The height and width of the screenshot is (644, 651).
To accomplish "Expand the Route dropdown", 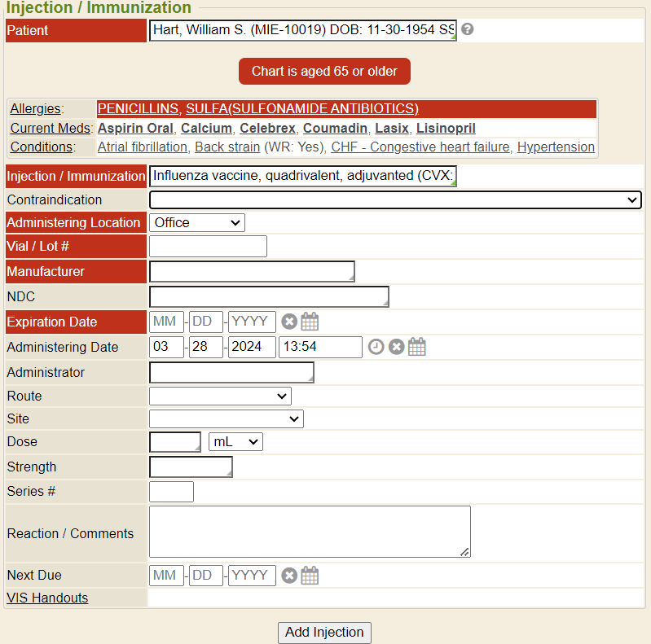I will click(x=220, y=396).
